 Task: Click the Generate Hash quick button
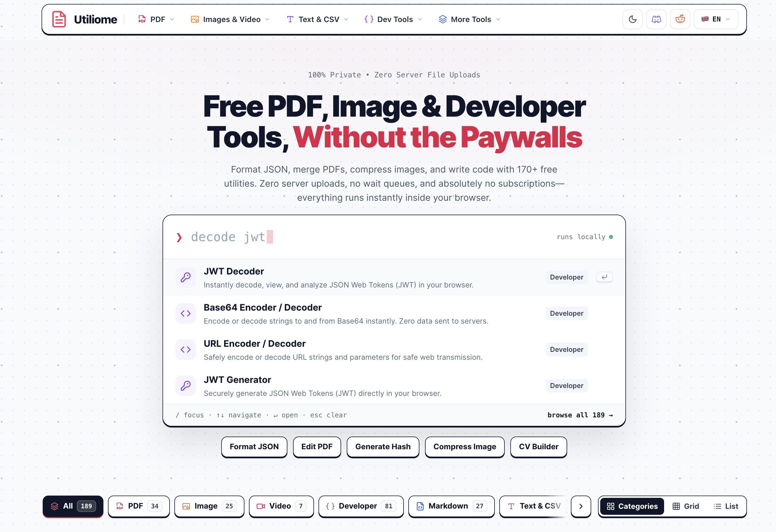coord(383,446)
